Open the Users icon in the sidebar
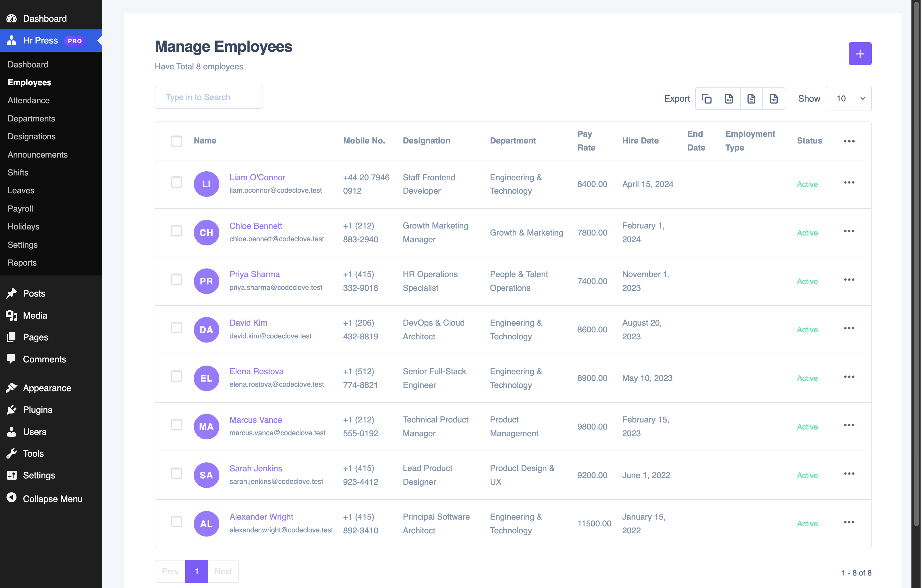 (12, 432)
